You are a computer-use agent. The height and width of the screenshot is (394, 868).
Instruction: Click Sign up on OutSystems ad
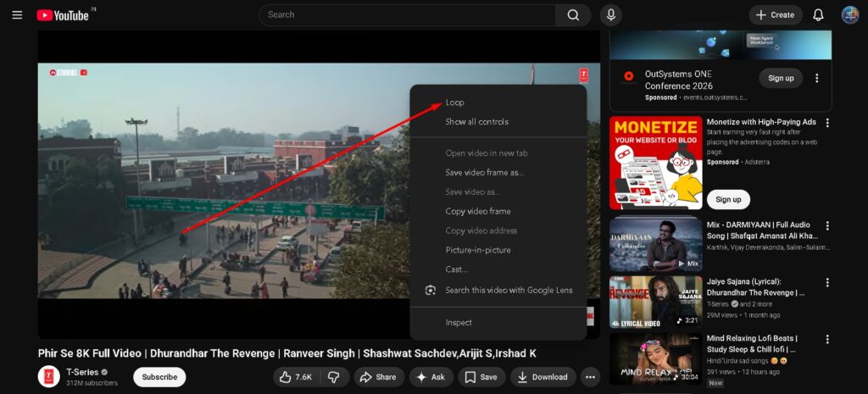click(x=781, y=78)
